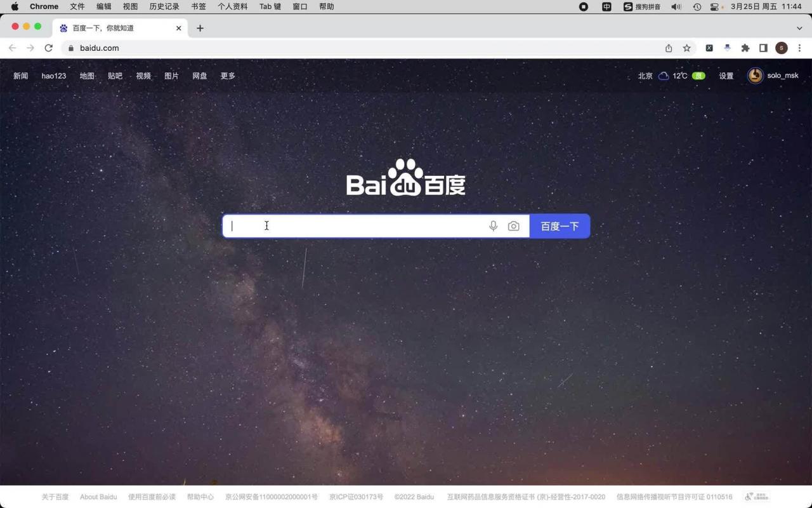Open the 贴吧 link

115,76
